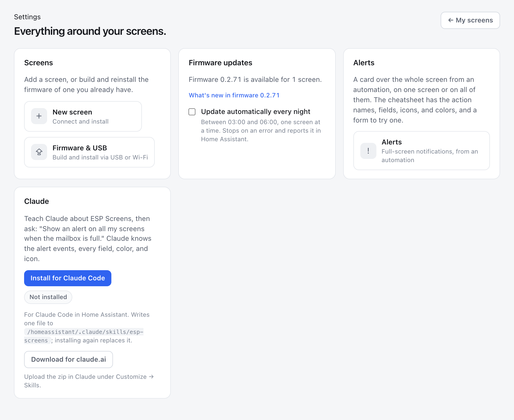Click the Settings breadcrumb label

point(27,17)
